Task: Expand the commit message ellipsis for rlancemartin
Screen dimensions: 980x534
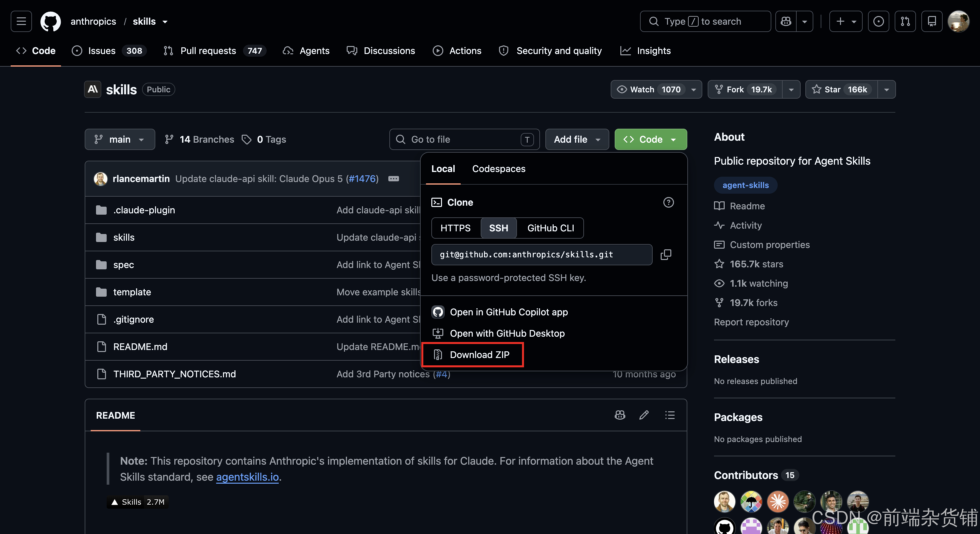Action: coord(393,179)
